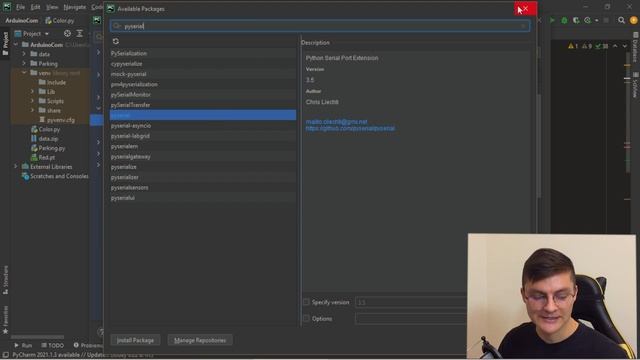Click ArduinoCom breadcrumb in navigation bar
The width and height of the screenshot is (640, 360).
coord(22,20)
